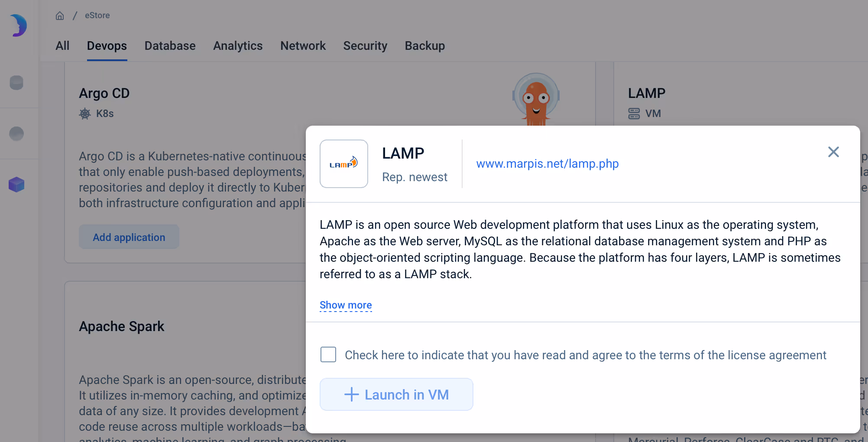Select the Devops tab
The image size is (868, 442).
click(x=107, y=46)
